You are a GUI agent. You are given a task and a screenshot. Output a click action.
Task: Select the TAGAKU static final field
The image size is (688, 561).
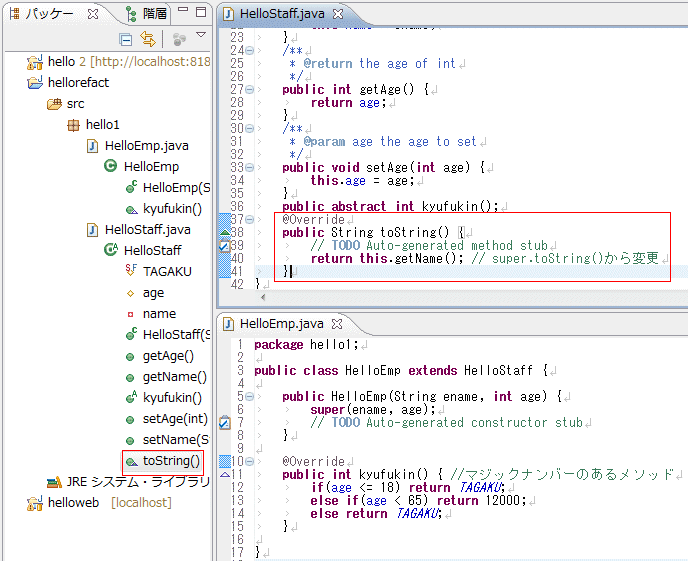pos(158,272)
